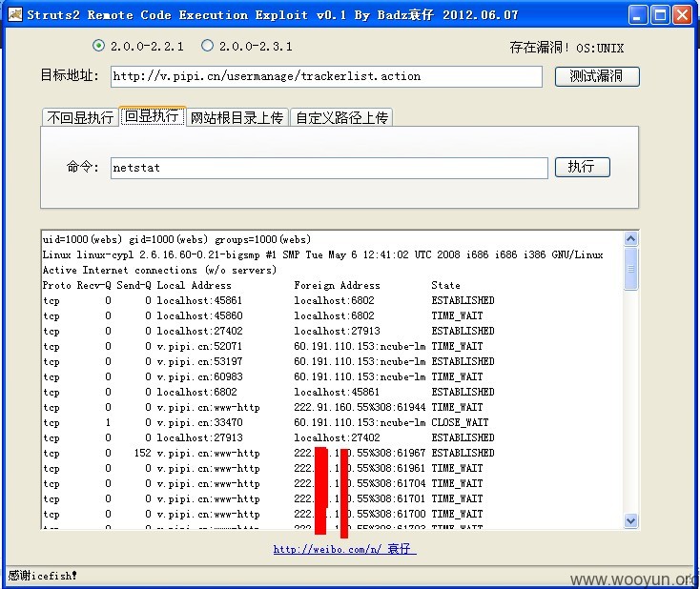Select the 2.0.0-2.2.1 version radio button
The width and height of the screenshot is (700, 589).
click(x=98, y=46)
